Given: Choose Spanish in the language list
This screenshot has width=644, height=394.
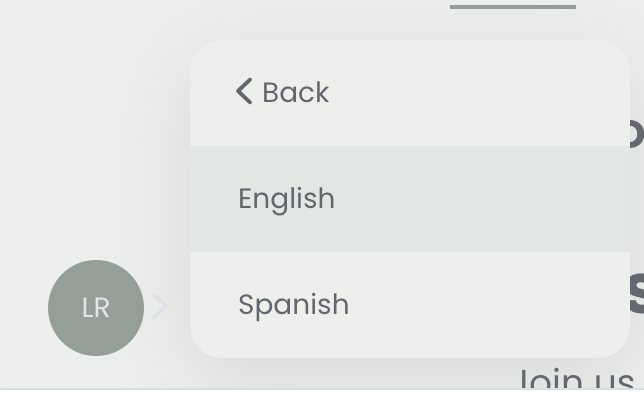Looking at the screenshot, I should (409, 305).
